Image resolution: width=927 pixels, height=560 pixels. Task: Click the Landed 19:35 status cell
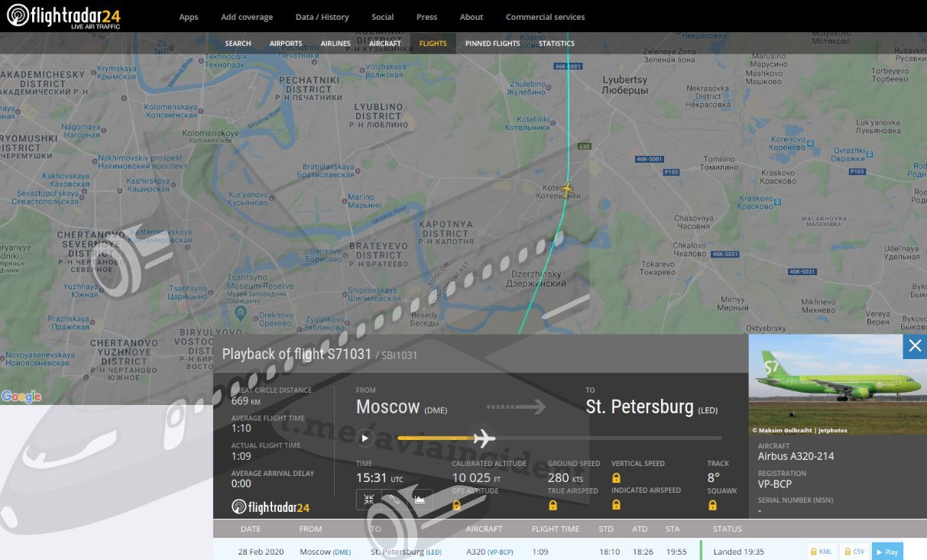pos(739,552)
